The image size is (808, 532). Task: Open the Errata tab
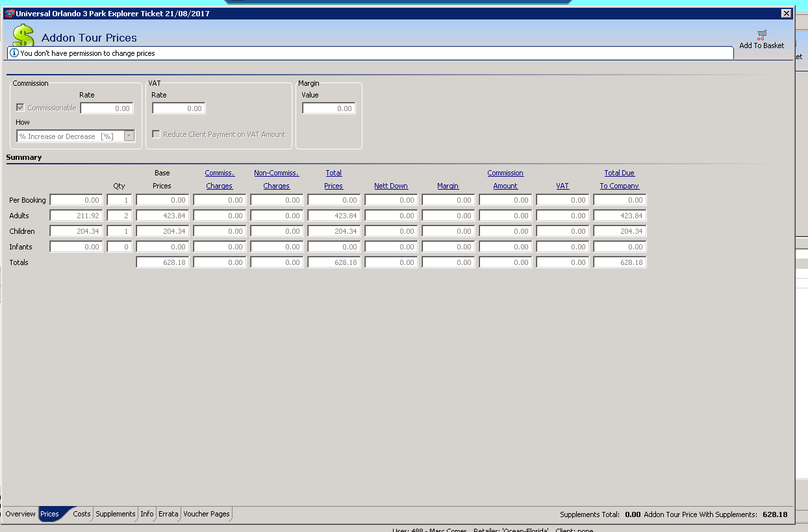coord(168,514)
